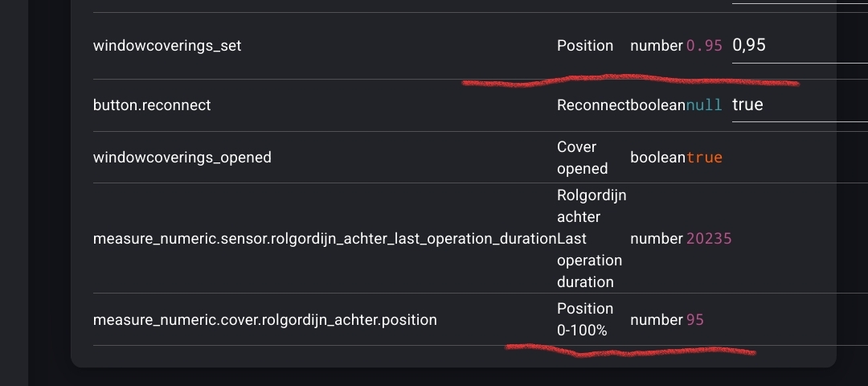
Task: Select the windowcoverings_set capability name
Action: (167, 46)
